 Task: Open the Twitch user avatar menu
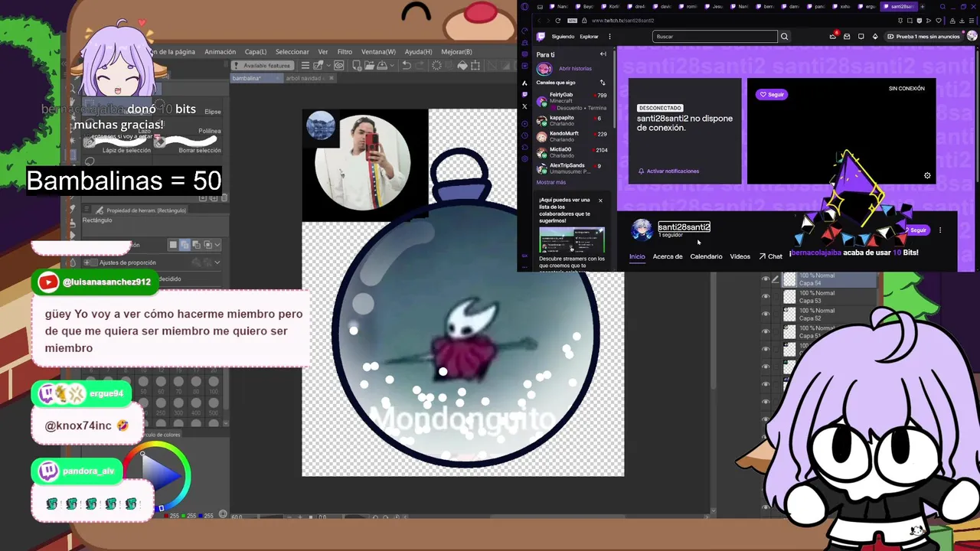tap(972, 36)
